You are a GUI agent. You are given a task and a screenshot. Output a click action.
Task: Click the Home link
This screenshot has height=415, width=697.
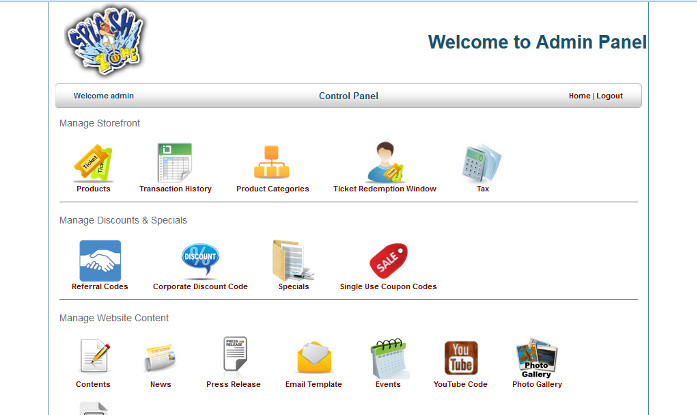click(x=579, y=96)
